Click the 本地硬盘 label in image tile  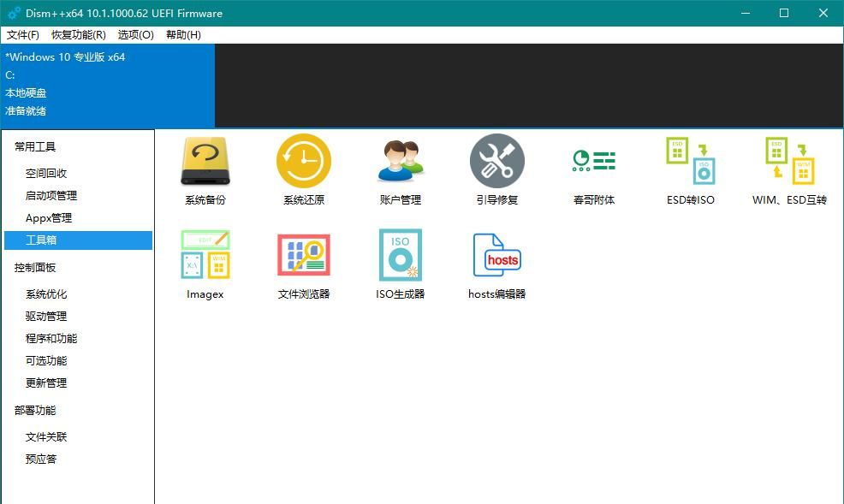26,93
